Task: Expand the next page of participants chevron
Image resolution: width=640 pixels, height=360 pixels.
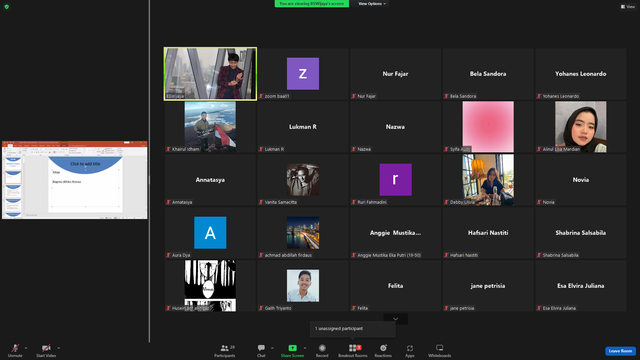Action: click(396, 319)
